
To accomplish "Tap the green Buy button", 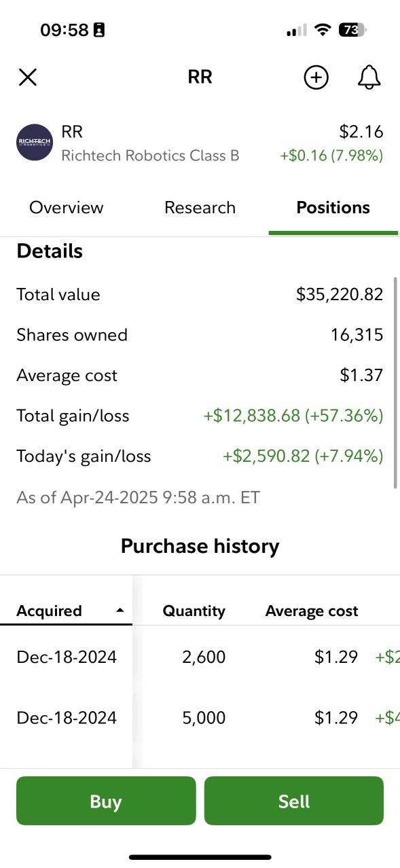I will coord(106,801).
